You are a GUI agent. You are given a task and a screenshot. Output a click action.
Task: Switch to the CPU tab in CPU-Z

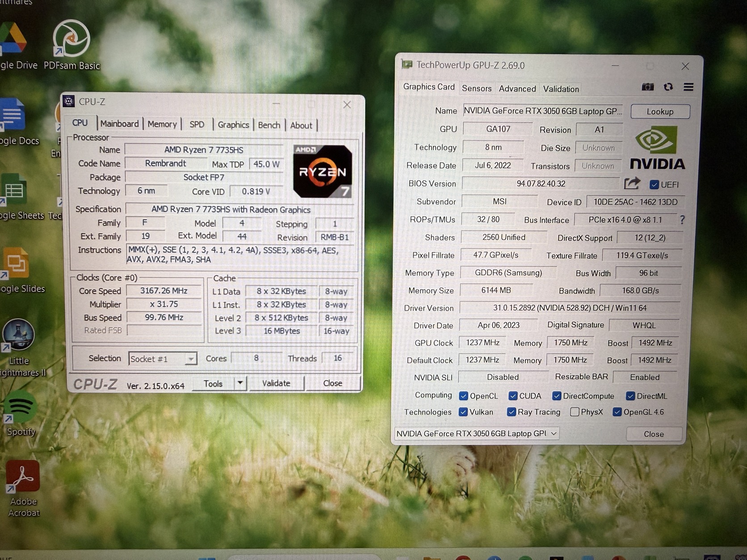click(x=80, y=123)
